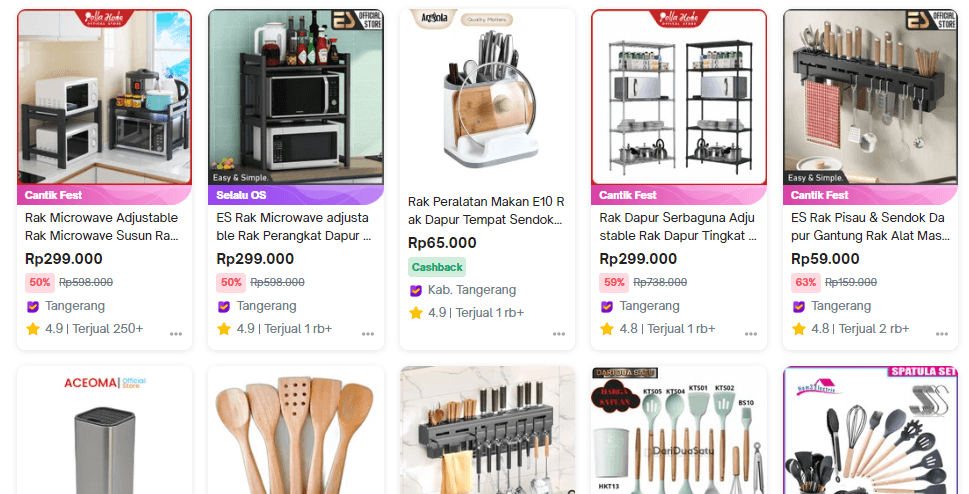
Task: Open three-dot menu on Rak Microwave Adjustable card
Action: 176,334
